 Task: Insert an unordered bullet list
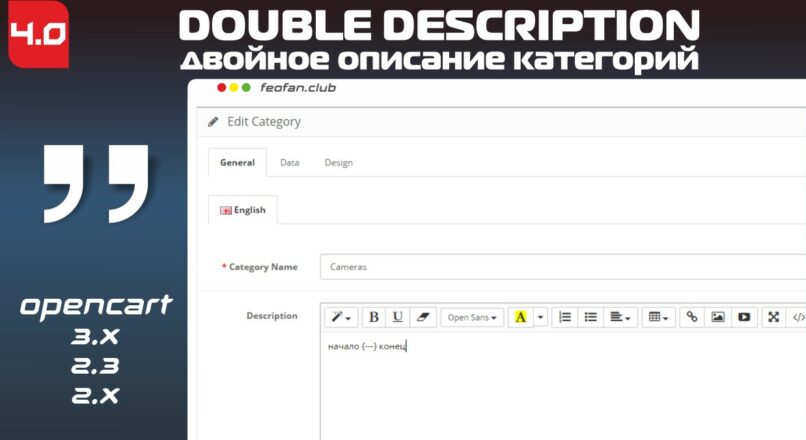(x=591, y=317)
